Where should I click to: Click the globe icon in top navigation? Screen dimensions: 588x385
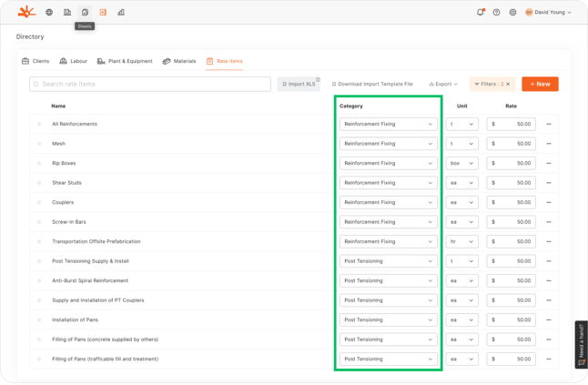pos(49,13)
